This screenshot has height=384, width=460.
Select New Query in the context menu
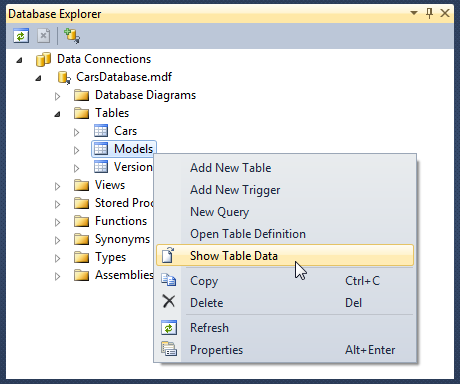[285, 212]
